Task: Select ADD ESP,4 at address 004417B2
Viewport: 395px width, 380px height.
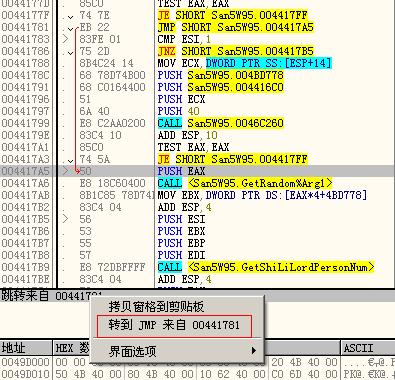Action: (x=184, y=207)
